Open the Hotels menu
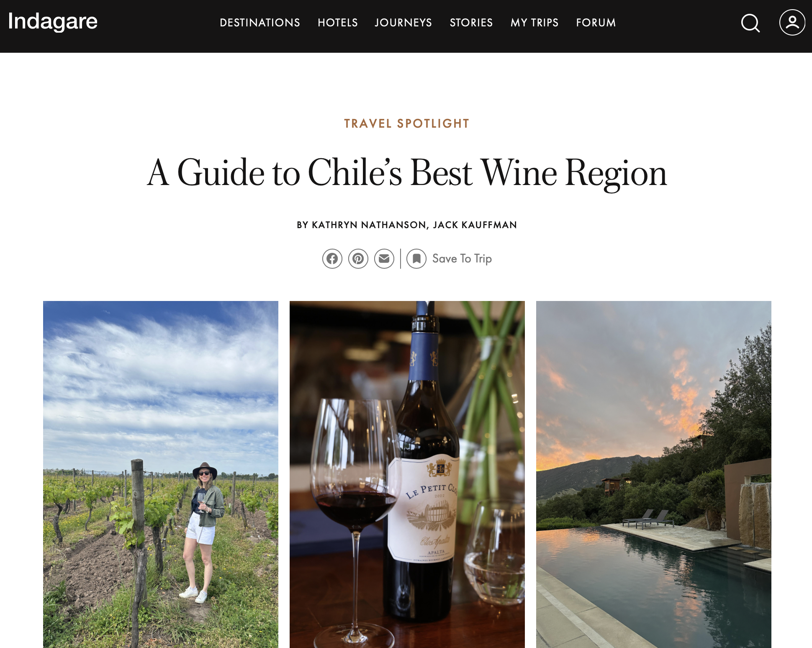812x648 pixels. [338, 23]
